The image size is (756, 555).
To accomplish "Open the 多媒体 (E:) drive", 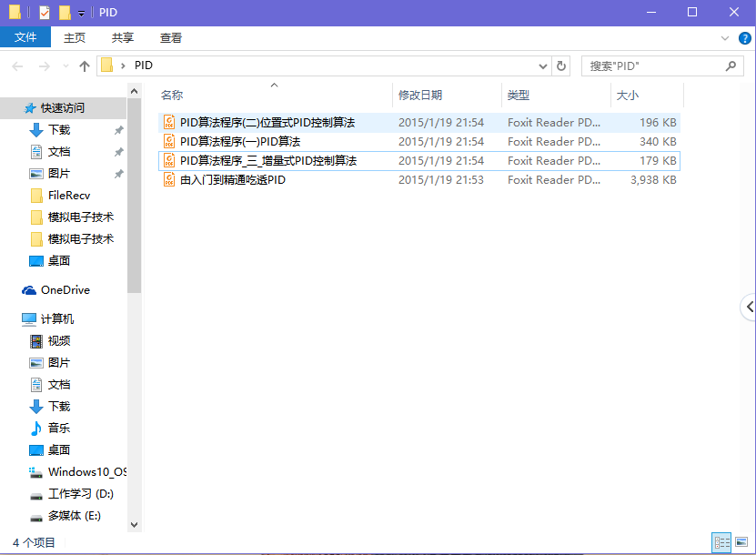I will tap(75, 516).
